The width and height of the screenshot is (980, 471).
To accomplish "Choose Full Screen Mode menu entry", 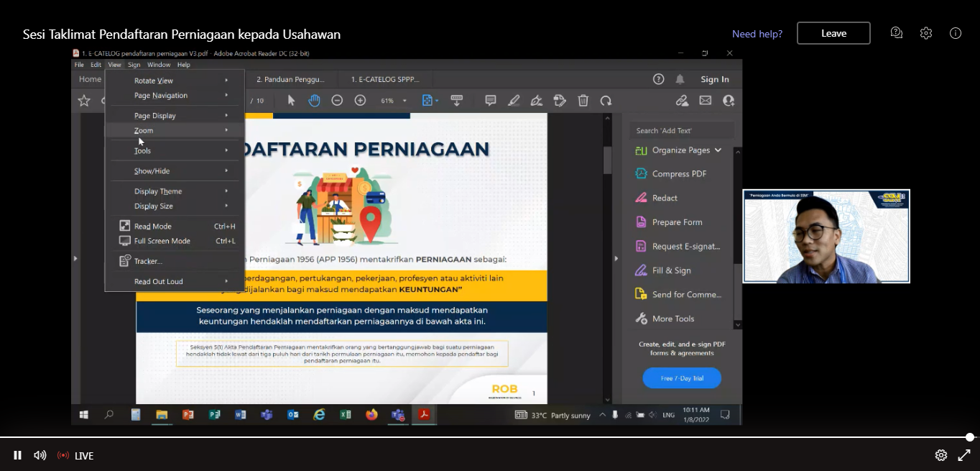I will 162,241.
